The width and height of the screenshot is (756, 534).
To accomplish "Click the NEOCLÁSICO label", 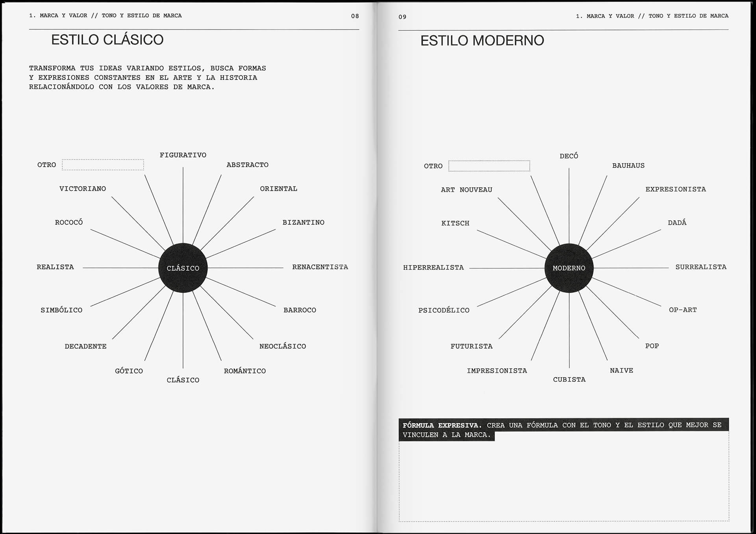I will click(283, 346).
